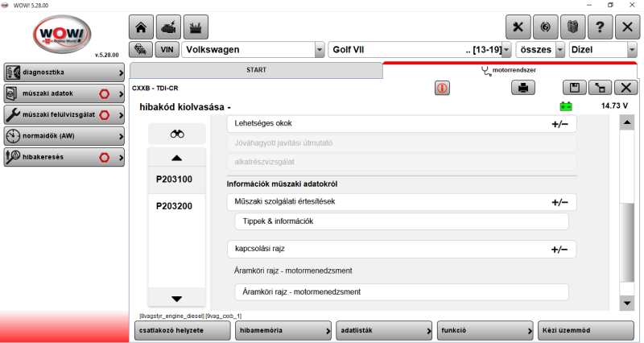Click the green battery voltage icon
This screenshot has height=343, width=644.
pyautogui.click(x=566, y=106)
